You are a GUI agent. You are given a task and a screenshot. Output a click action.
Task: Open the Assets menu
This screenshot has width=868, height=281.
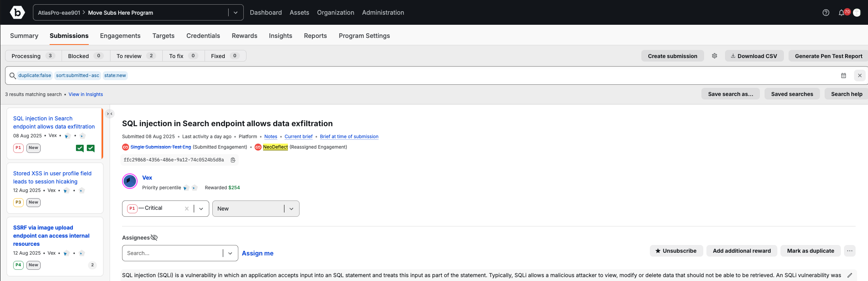tap(300, 12)
